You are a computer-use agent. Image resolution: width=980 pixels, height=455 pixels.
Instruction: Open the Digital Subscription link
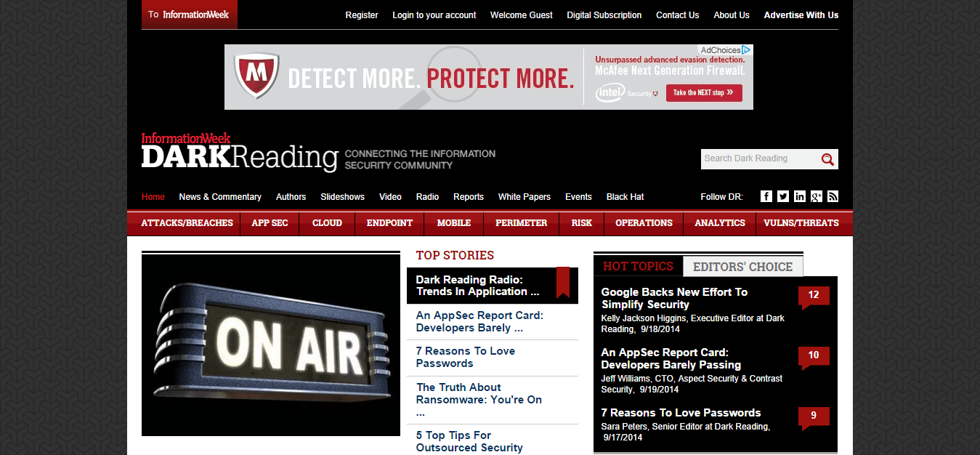(604, 15)
